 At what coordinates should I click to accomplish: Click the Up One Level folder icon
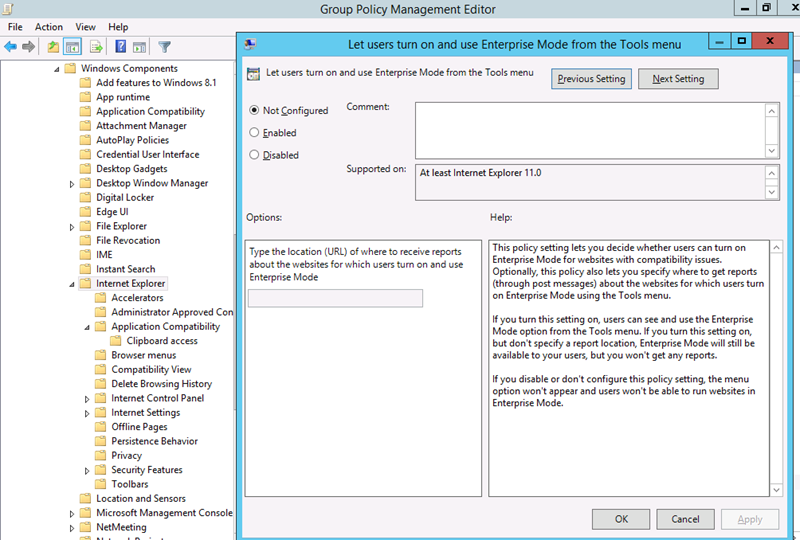pyautogui.click(x=53, y=46)
